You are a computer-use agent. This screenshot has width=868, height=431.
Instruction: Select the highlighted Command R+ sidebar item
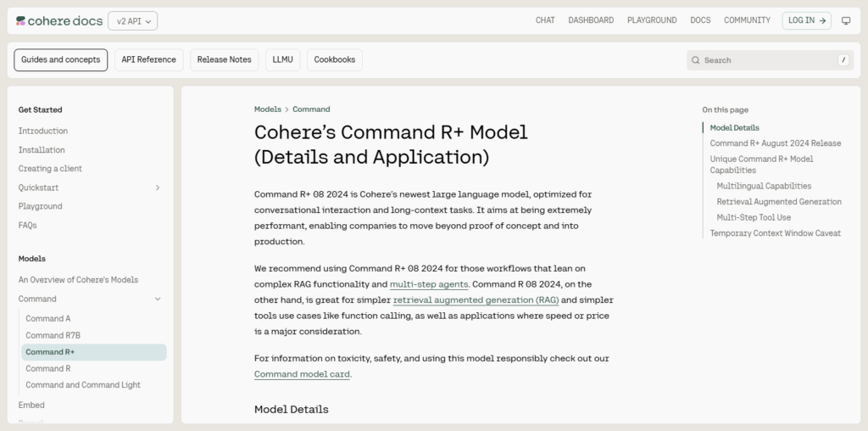(x=93, y=352)
